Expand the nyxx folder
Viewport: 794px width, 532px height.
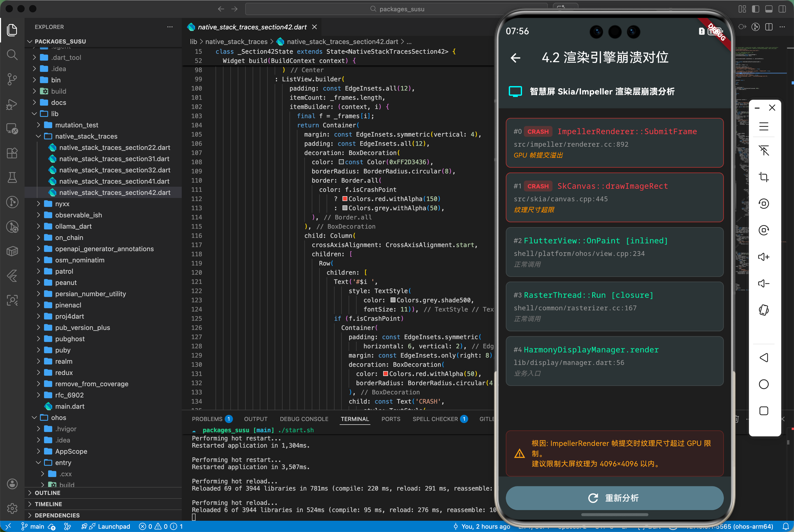(62, 204)
